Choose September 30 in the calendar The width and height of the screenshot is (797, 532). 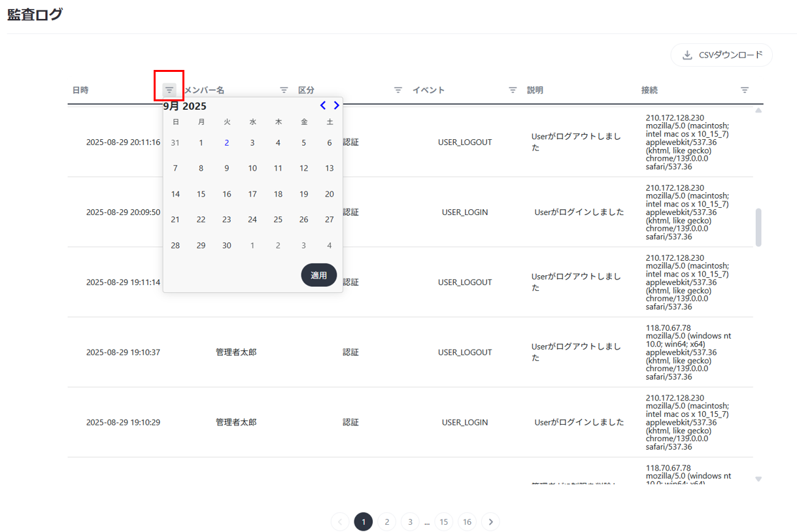[x=226, y=246]
